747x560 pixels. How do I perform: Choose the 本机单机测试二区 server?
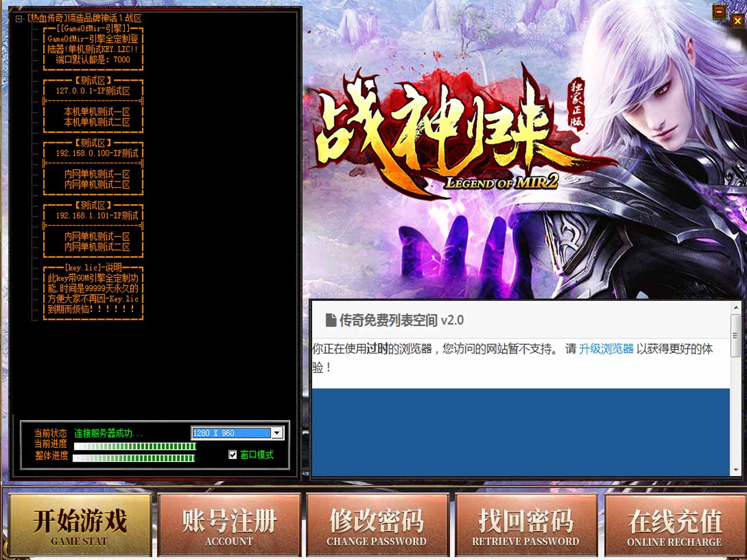(x=97, y=122)
